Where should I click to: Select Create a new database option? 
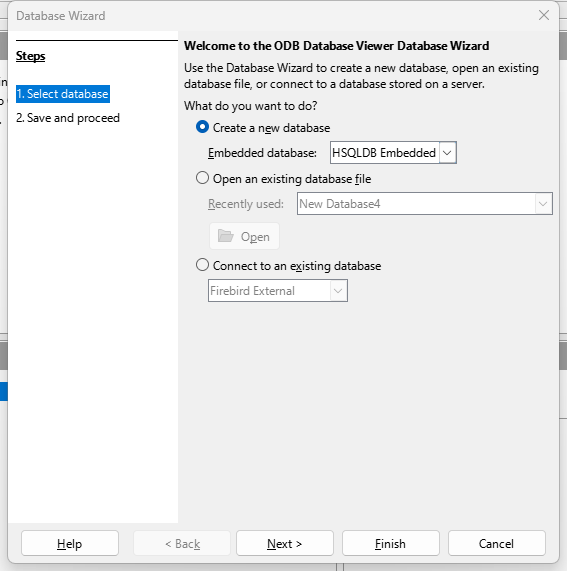[x=202, y=127]
